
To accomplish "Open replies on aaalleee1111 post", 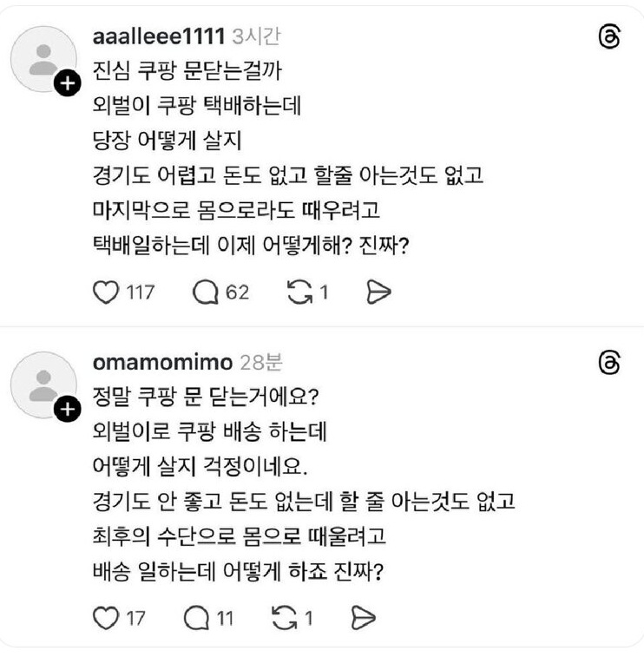I will click(206, 293).
